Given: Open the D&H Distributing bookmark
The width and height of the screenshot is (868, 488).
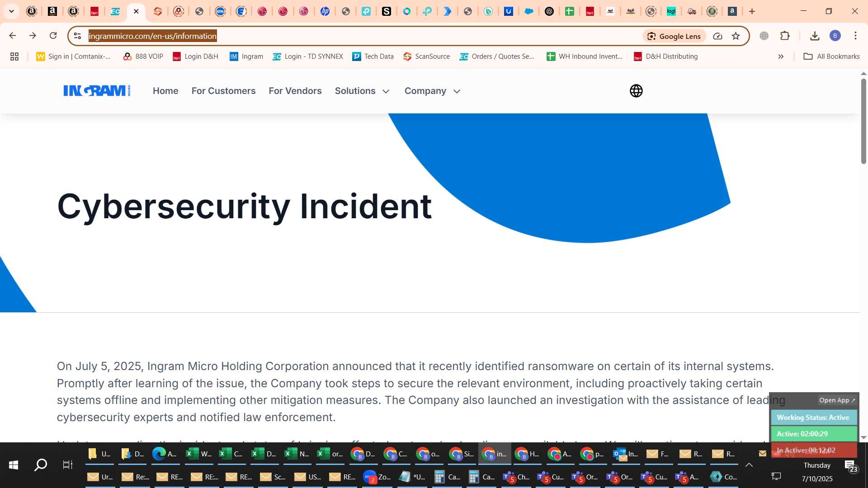Looking at the screenshot, I should [665, 56].
